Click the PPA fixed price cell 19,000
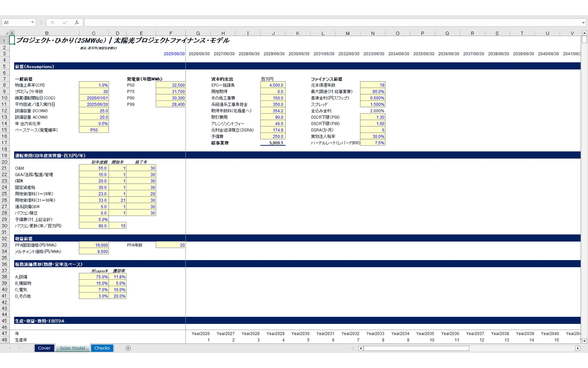The height and width of the screenshot is (368, 588). [94, 245]
